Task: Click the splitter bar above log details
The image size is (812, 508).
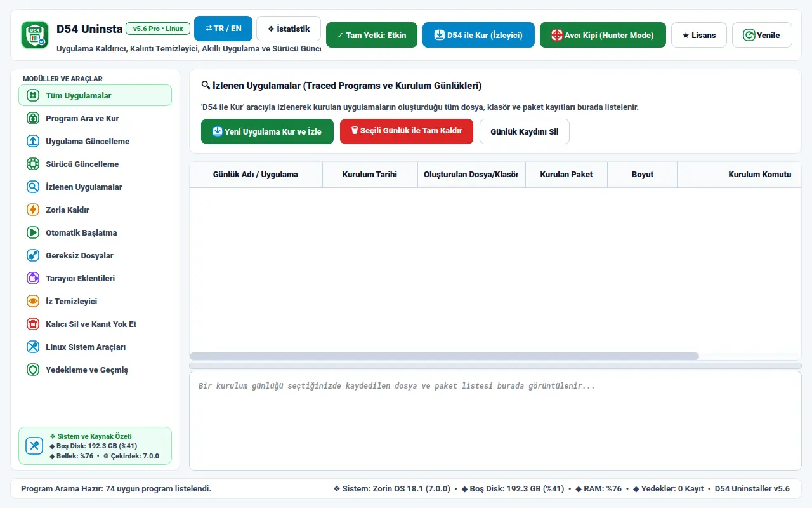Action: 495,366
